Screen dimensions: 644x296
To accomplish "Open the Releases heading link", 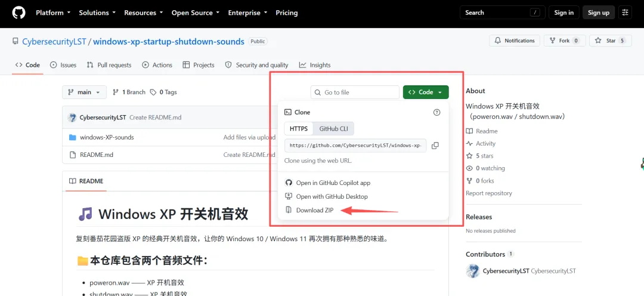I will [479, 217].
